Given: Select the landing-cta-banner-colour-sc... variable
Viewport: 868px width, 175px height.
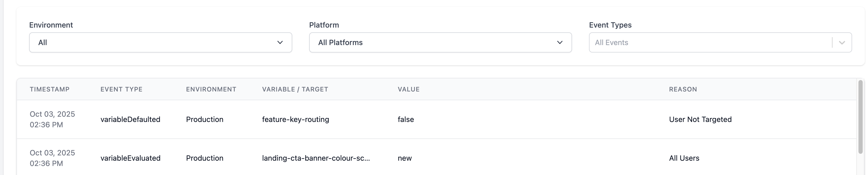Looking at the screenshot, I should coord(316,158).
